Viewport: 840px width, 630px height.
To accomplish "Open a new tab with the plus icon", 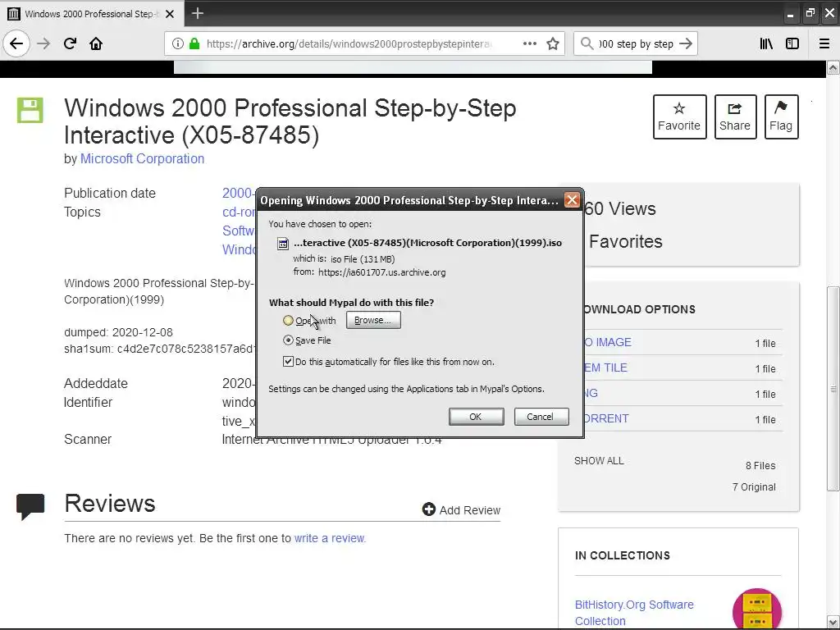I will [197, 13].
